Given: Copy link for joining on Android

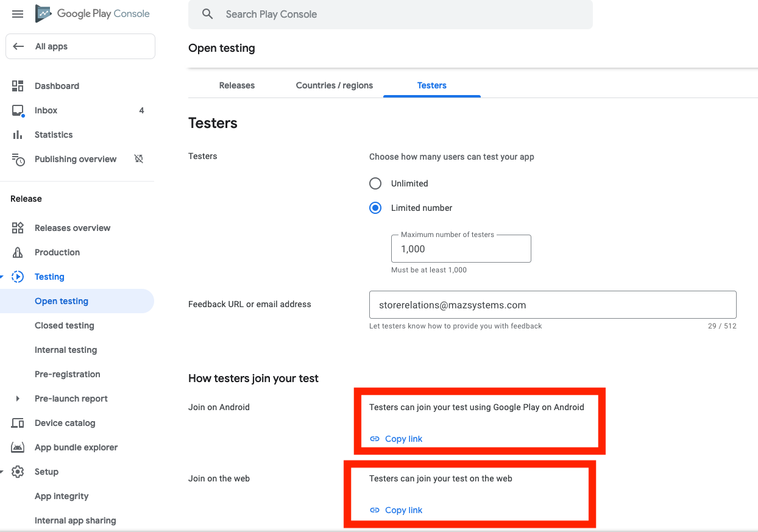Looking at the screenshot, I should tap(397, 439).
